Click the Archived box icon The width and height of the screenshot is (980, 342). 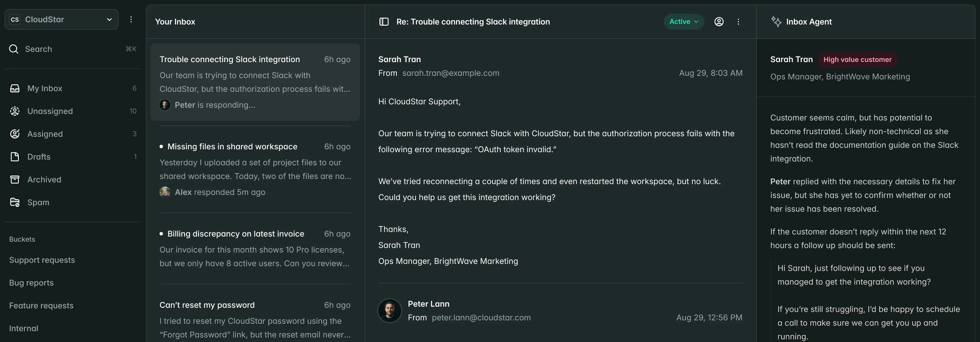pos(15,180)
